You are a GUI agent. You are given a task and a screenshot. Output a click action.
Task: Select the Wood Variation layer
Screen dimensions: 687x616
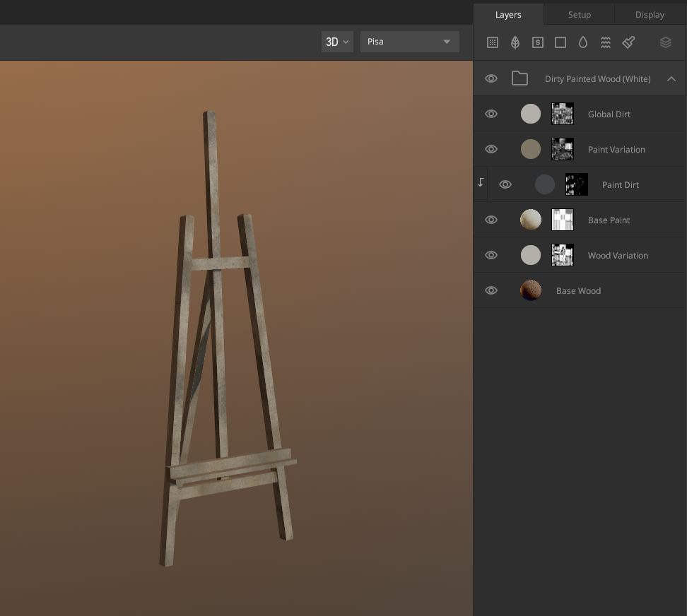coord(618,255)
